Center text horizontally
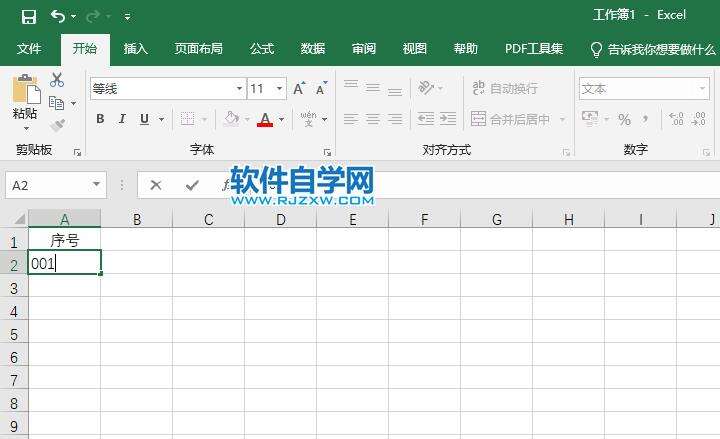The image size is (720, 439). click(x=373, y=119)
